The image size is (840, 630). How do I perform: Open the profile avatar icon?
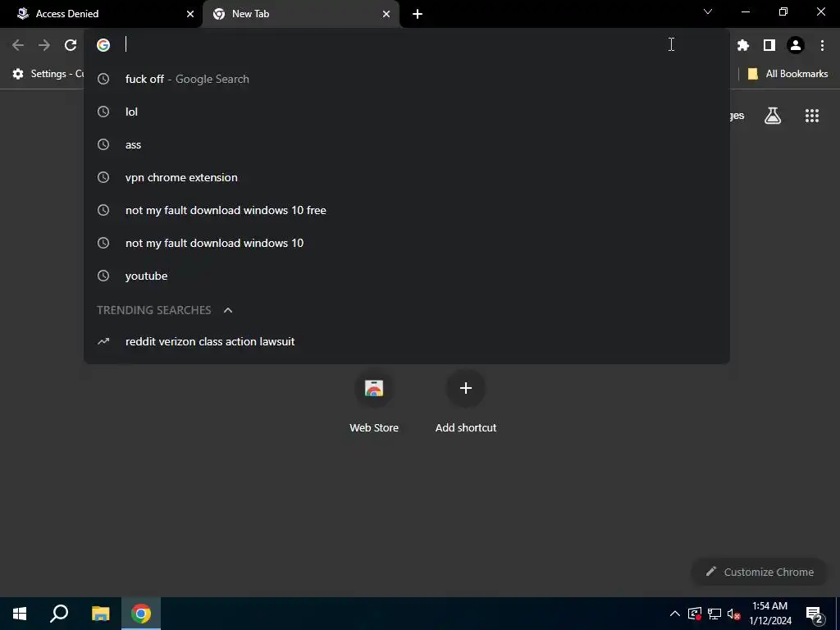[796, 45]
